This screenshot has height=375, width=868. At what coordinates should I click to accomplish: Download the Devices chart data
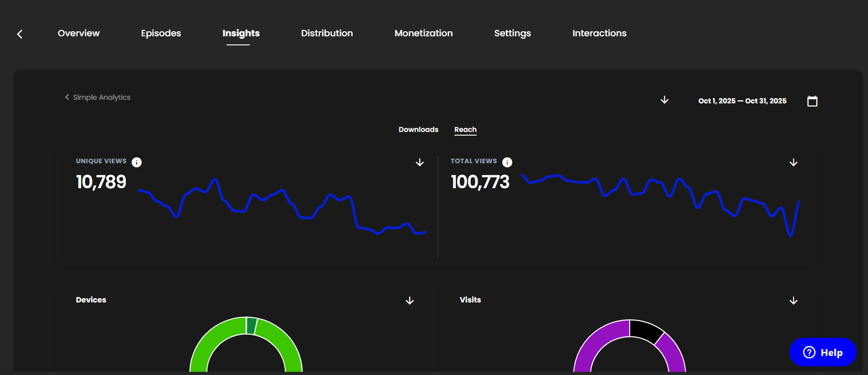pos(410,301)
